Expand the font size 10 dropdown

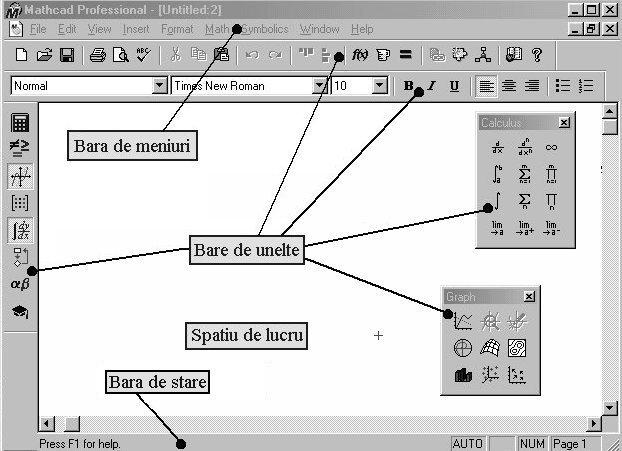pyautogui.click(x=379, y=85)
